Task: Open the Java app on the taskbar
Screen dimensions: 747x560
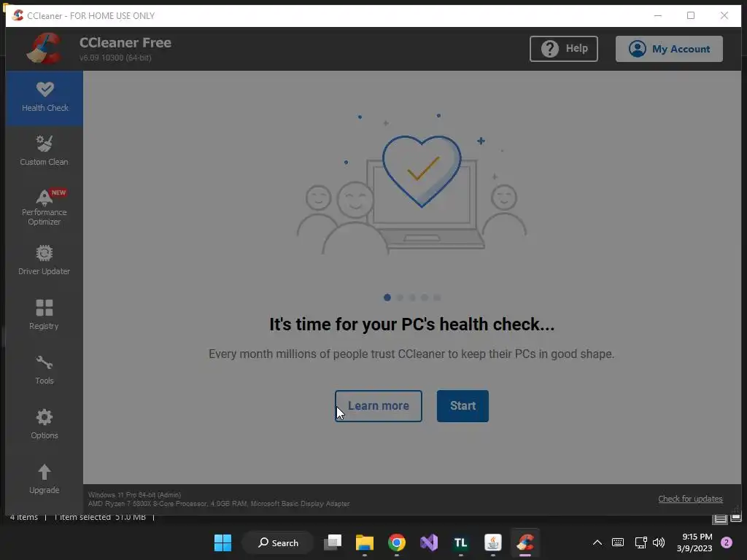Action: (x=492, y=542)
